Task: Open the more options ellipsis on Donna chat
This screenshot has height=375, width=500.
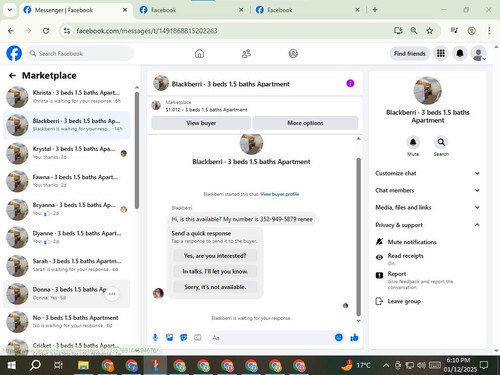Action: click(x=112, y=294)
